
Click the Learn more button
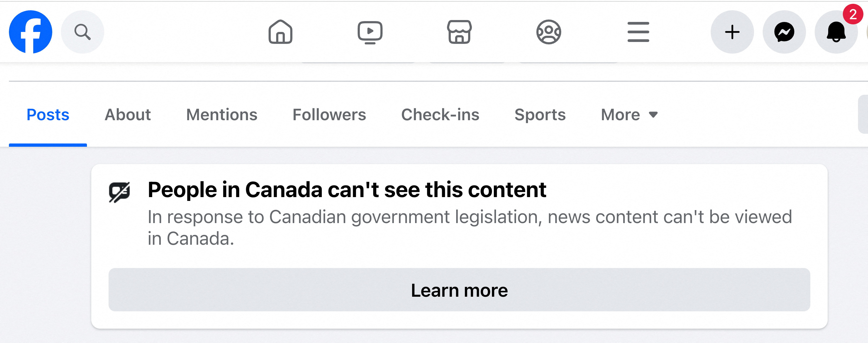click(x=458, y=289)
